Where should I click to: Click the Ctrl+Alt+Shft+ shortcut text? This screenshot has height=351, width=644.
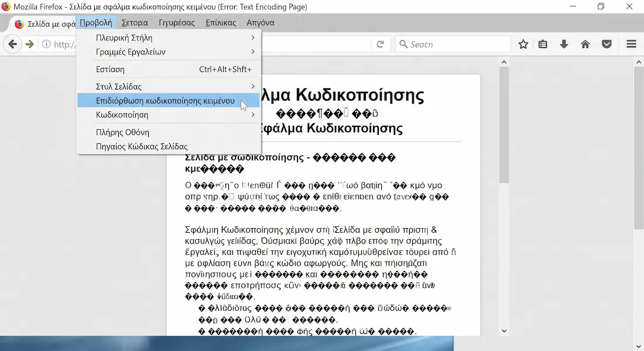(225, 69)
